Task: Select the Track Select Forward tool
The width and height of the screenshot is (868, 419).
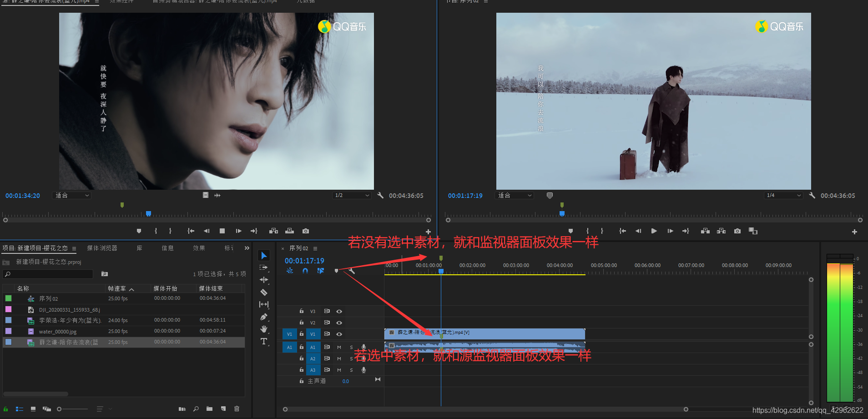Action: 264,268
